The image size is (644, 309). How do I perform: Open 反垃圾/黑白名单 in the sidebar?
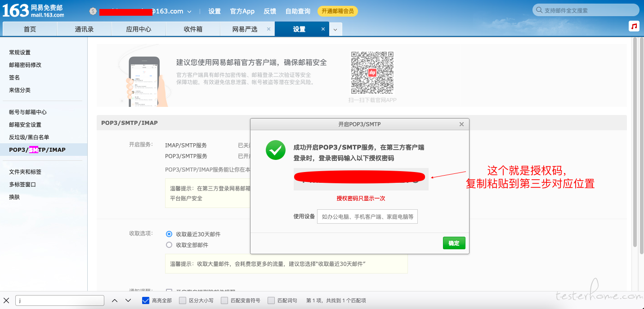point(29,137)
